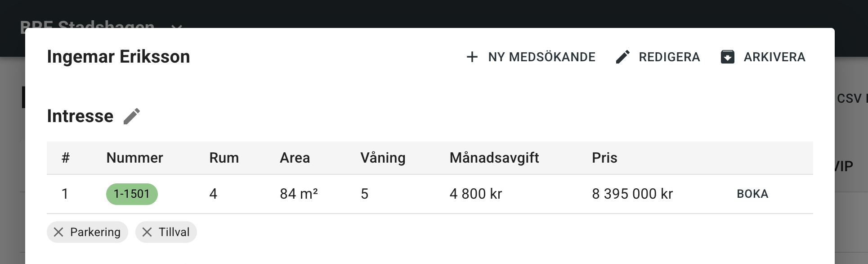868x264 pixels.
Task: Sort the table by the Pris column
Action: pos(604,158)
